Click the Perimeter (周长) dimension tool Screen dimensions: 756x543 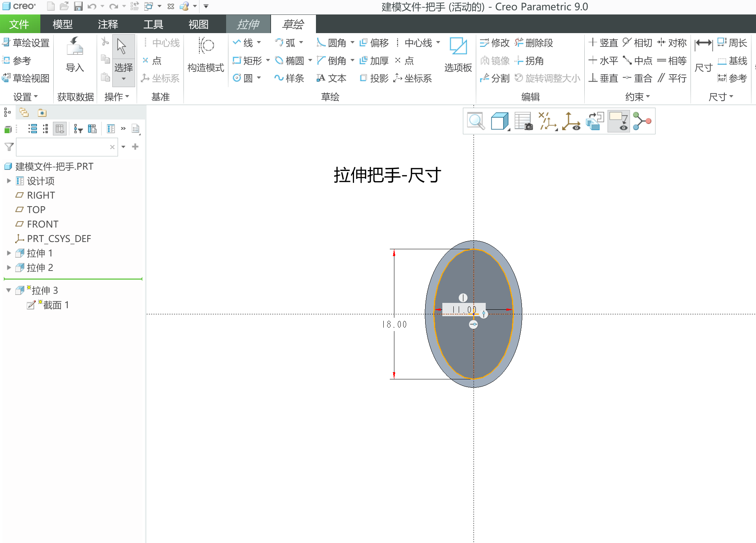[732, 43]
